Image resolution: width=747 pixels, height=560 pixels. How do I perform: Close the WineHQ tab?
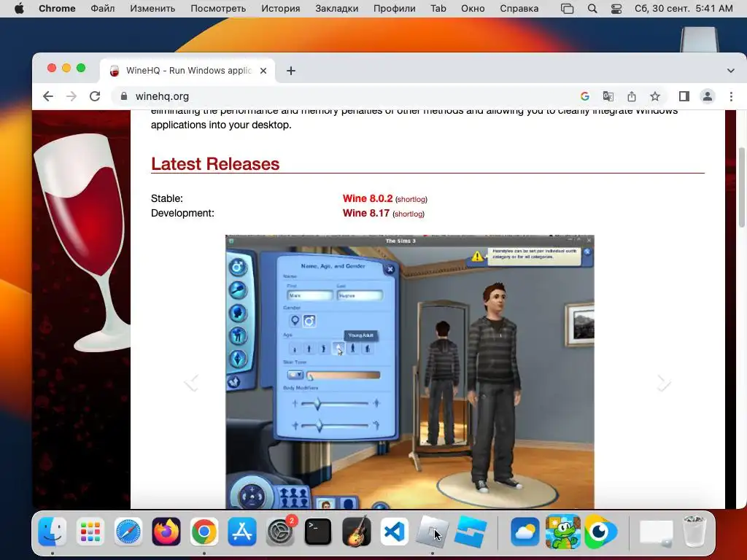point(263,71)
